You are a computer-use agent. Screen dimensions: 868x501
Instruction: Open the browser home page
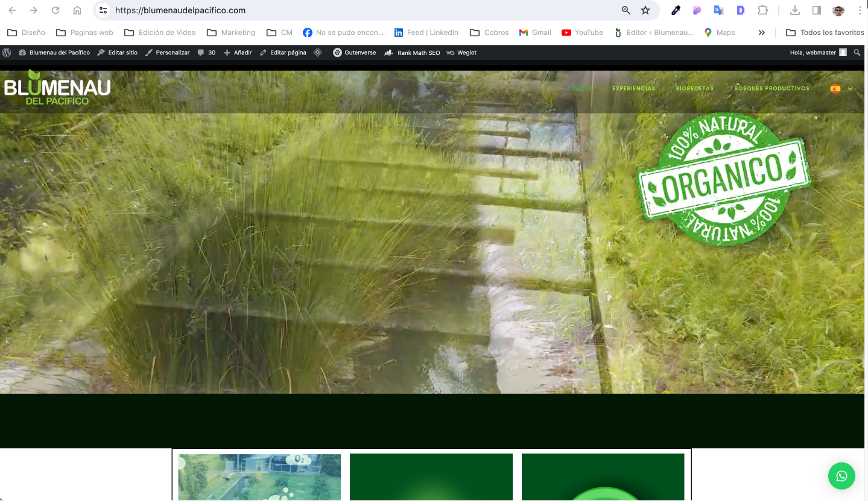coord(77,10)
